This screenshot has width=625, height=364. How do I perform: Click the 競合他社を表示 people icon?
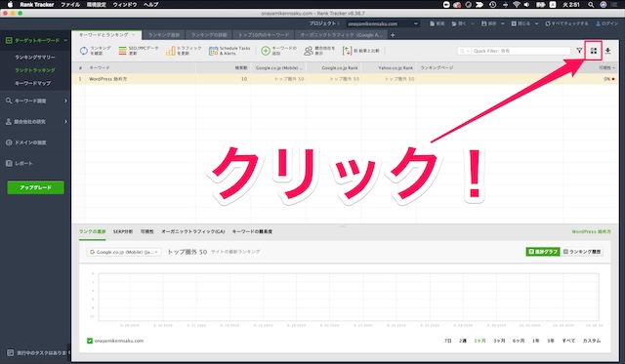309,51
